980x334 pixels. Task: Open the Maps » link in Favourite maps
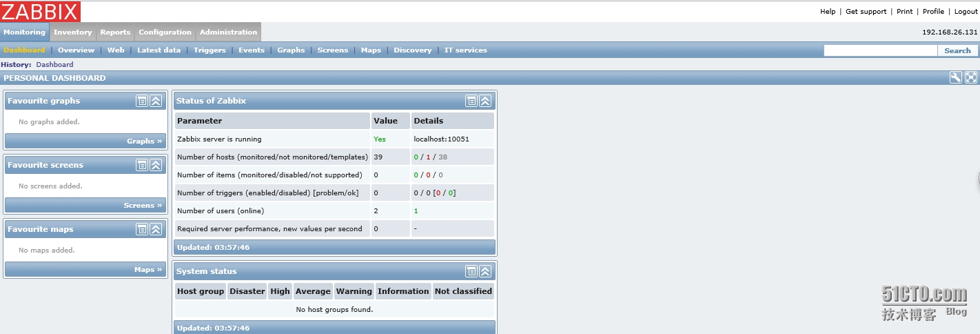[148, 270]
